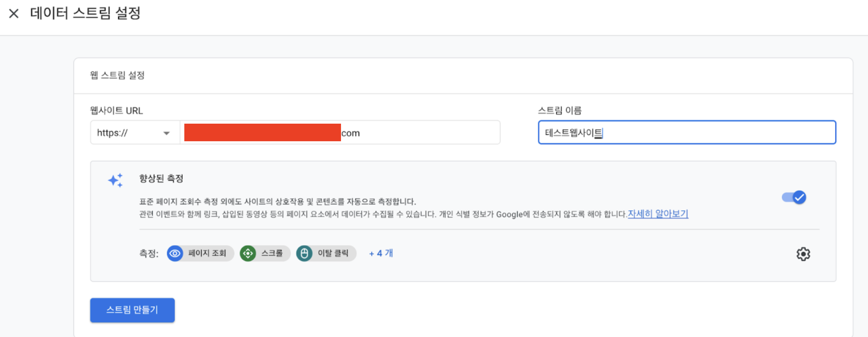
Task: Expand the '+ 4 개' additional measurements
Action: [x=381, y=253]
